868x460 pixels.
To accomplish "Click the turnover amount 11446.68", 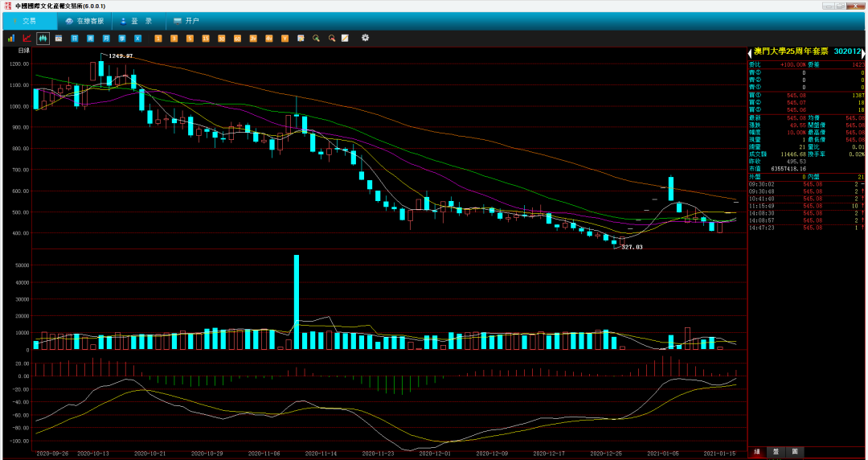I will coord(793,154).
